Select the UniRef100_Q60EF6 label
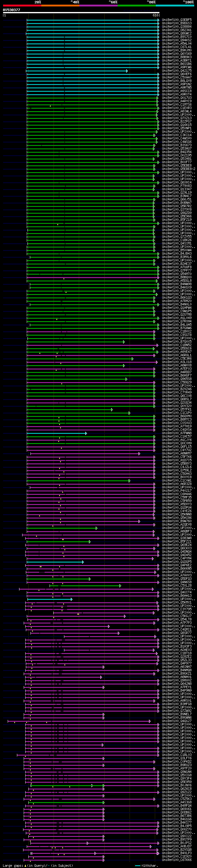The image size is (197, 868). 177,74
